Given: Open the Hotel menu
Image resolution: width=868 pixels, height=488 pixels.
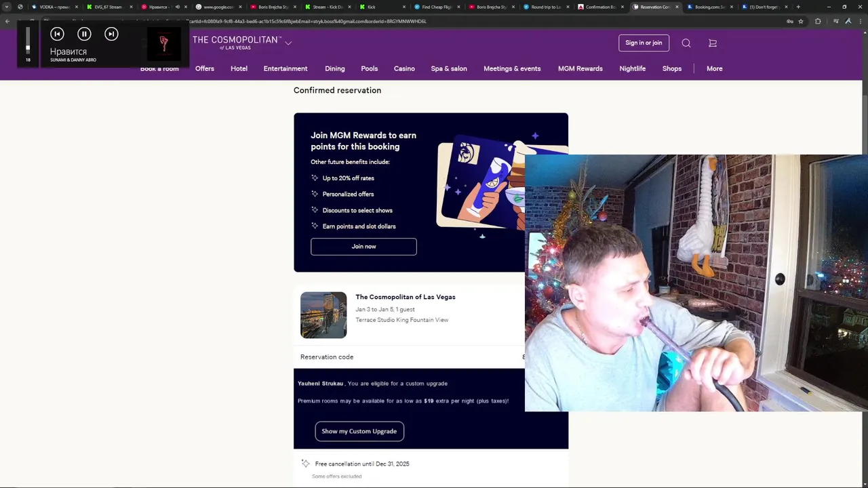Looking at the screenshot, I should [x=239, y=68].
